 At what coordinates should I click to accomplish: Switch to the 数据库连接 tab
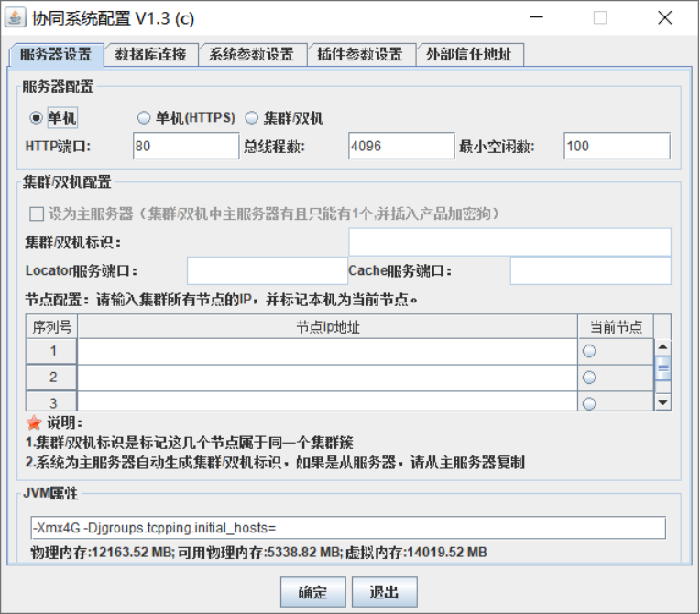151,54
